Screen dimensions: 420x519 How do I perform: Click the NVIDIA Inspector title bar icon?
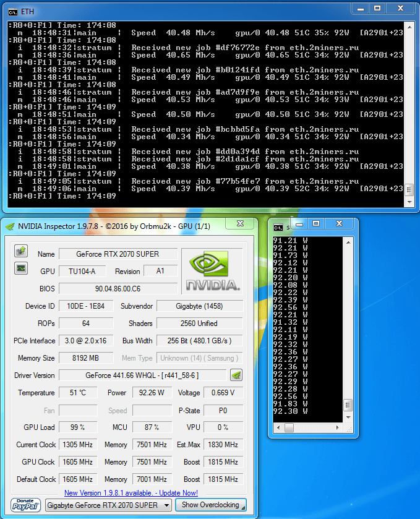pyautogui.click(x=9, y=226)
